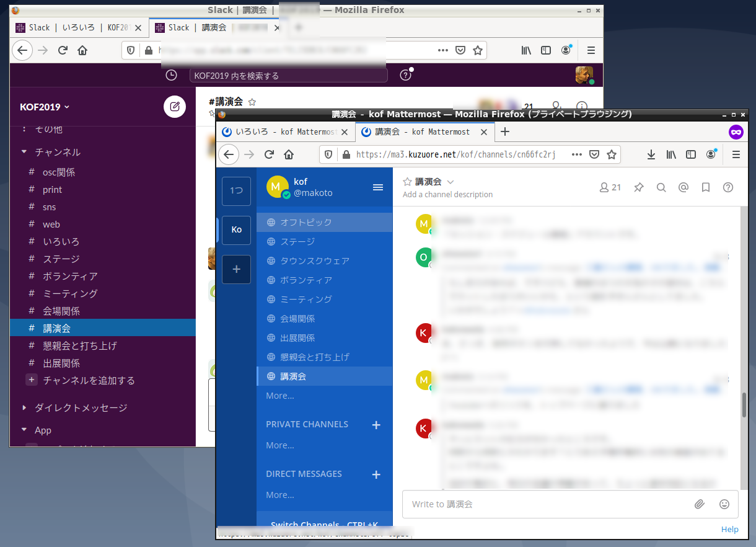The height and width of the screenshot is (547, 756).
Task: Open emoji picker in Mattermost
Action: 724,504
